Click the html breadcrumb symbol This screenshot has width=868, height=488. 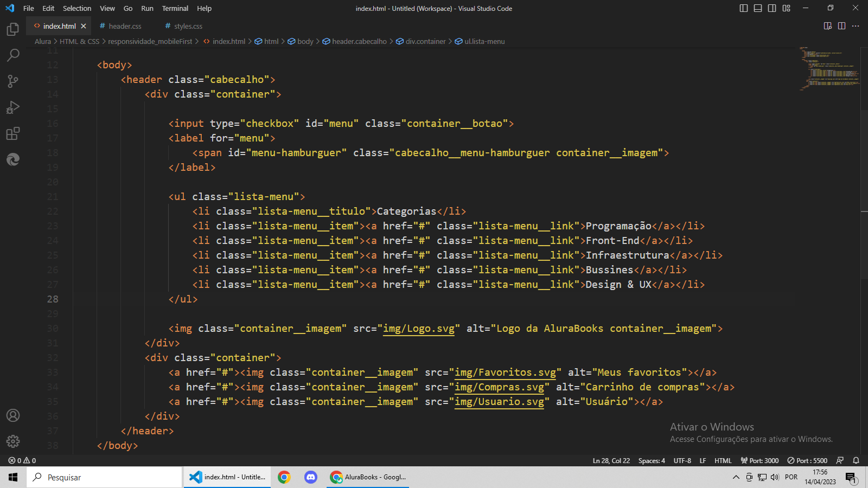click(266, 41)
